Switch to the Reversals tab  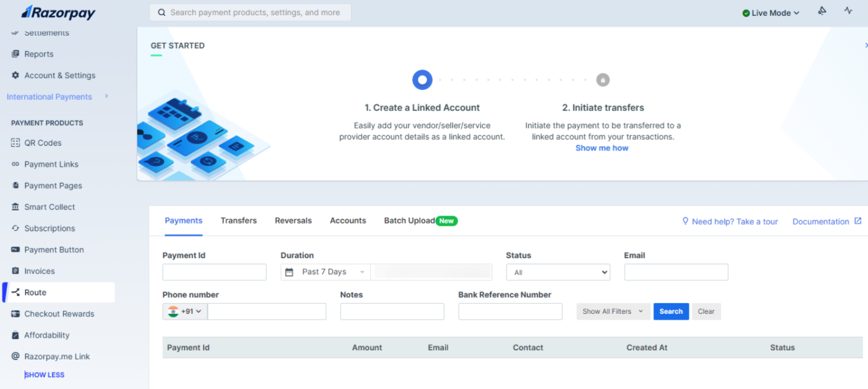[x=293, y=221]
